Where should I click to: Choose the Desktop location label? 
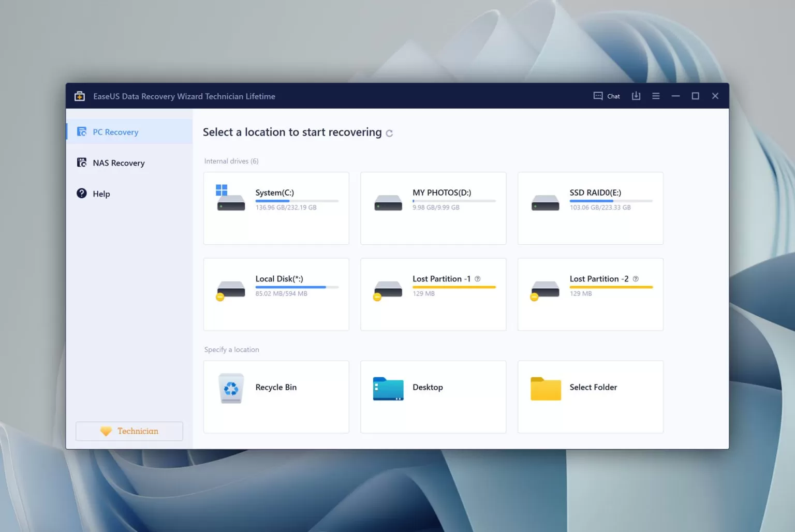coord(428,387)
